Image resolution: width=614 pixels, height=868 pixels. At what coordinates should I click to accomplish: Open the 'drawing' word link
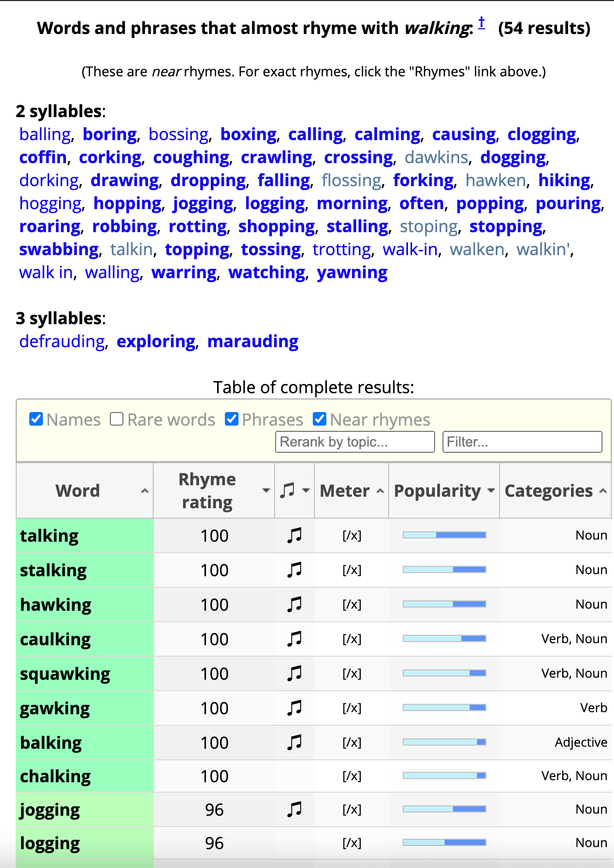(124, 180)
